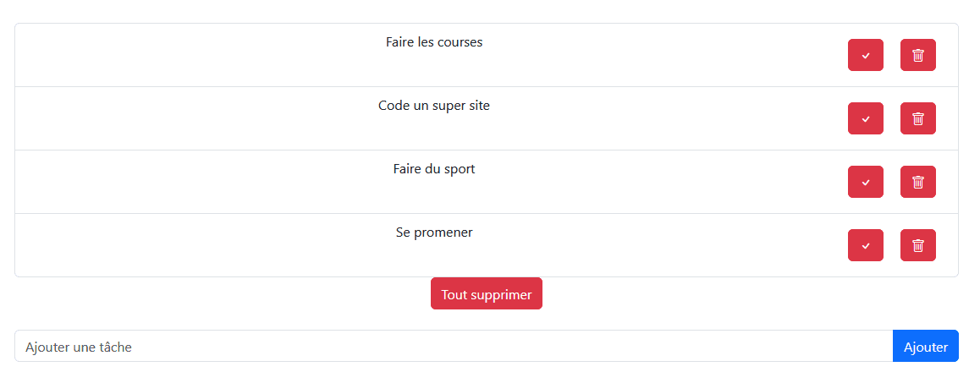Click the 'Faire les courses' task text

click(434, 42)
